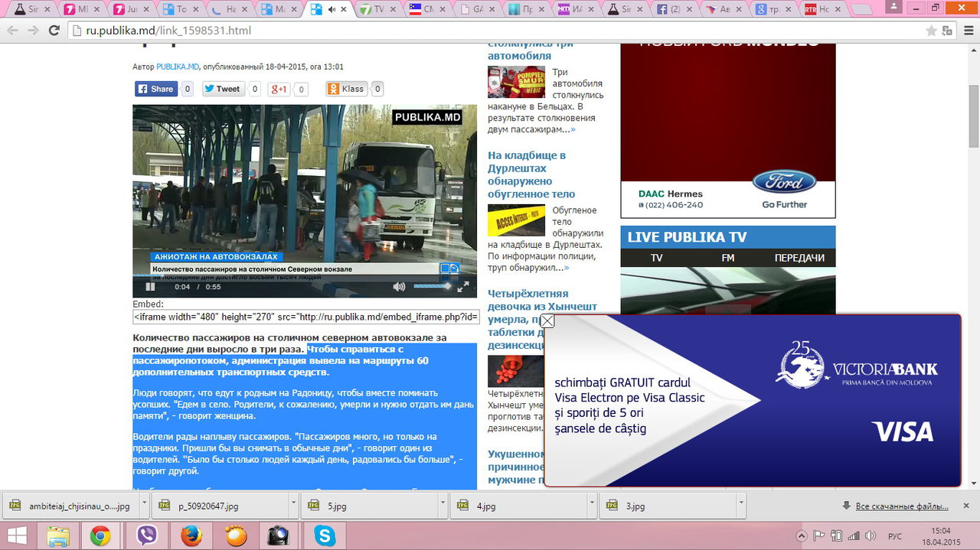Screen dimensions: 980x550
Task: Expand dropdown for ambiteiaj_chjisinau jpg download
Action: (x=144, y=506)
